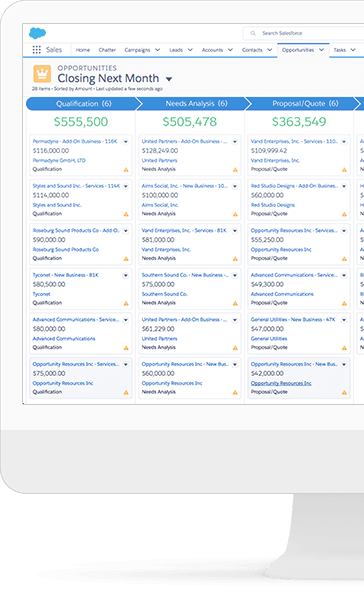Open the App Launcher grid icon
This screenshot has height=600, width=364.
(36, 50)
